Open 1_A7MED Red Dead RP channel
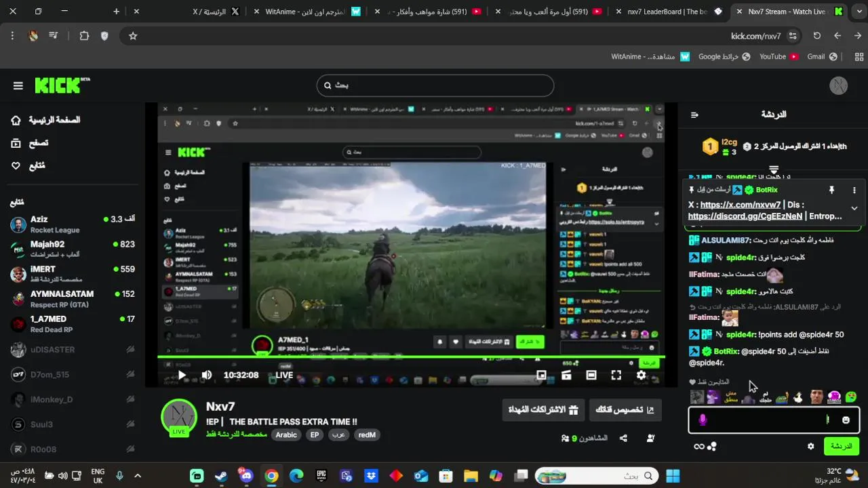The image size is (868, 488). [x=73, y=324]
